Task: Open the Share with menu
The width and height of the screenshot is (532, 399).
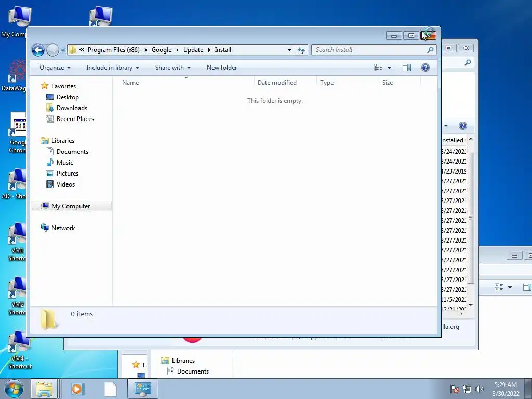Action: click(x=172, y=68)
